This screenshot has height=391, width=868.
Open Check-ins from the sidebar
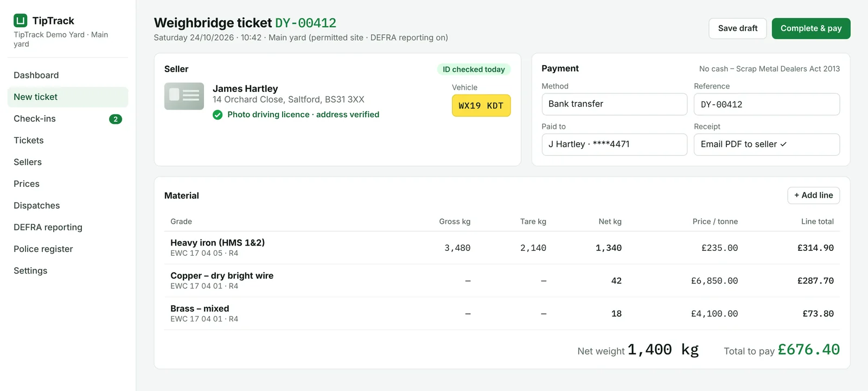click(68, 118)
